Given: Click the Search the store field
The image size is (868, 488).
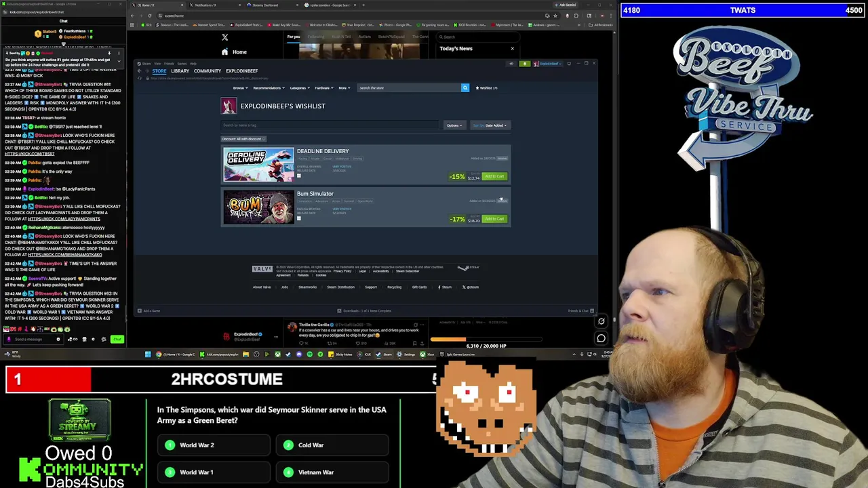Looking at the screenshot, I should 408,87.
